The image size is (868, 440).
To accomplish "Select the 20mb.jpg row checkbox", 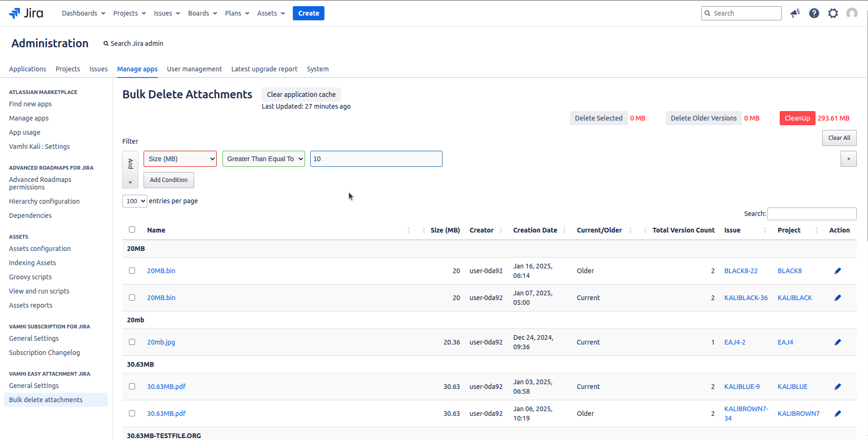I will [x=132, y=342].
